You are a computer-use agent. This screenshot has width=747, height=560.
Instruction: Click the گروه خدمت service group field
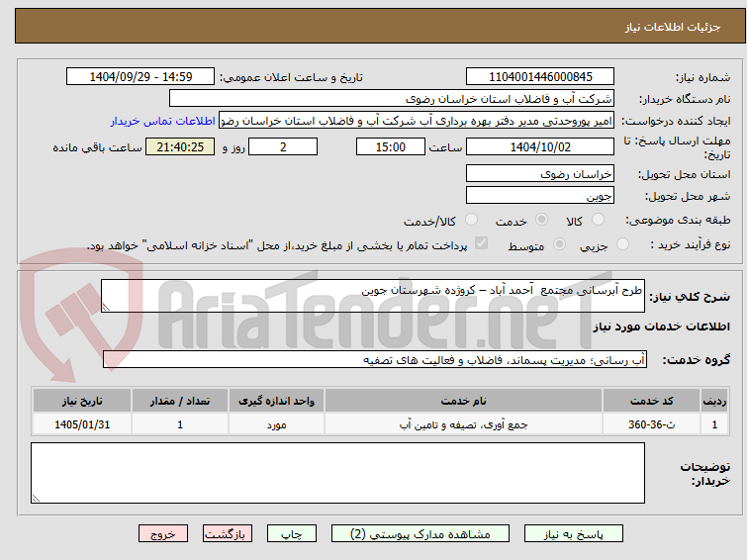pyautogui.click(x=374, y=360)
